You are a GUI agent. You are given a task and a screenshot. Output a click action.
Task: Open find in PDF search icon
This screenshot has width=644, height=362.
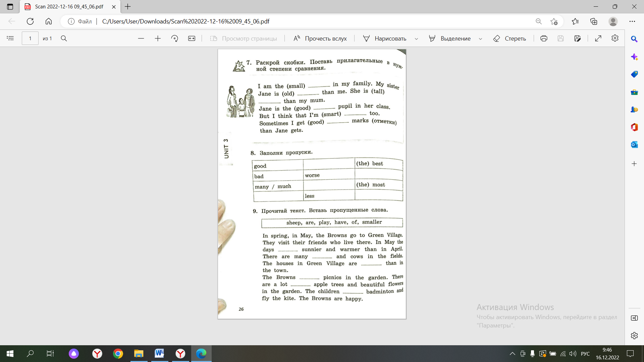click(64, 38)
